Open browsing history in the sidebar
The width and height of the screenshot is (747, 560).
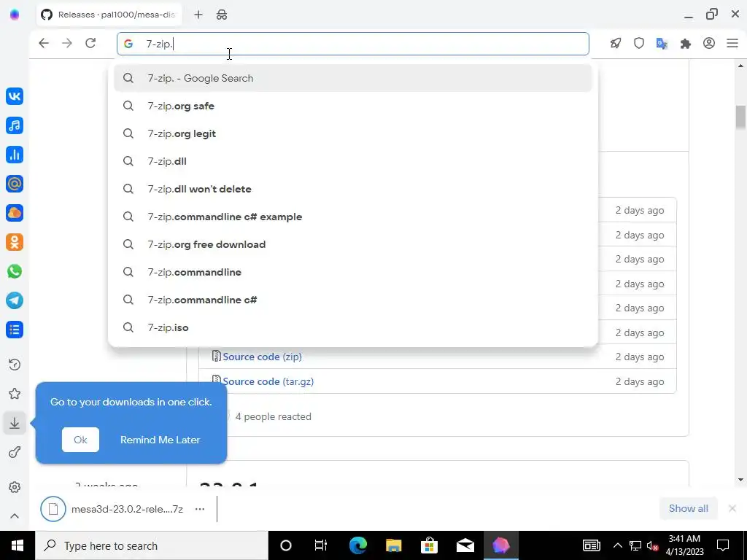15,365
